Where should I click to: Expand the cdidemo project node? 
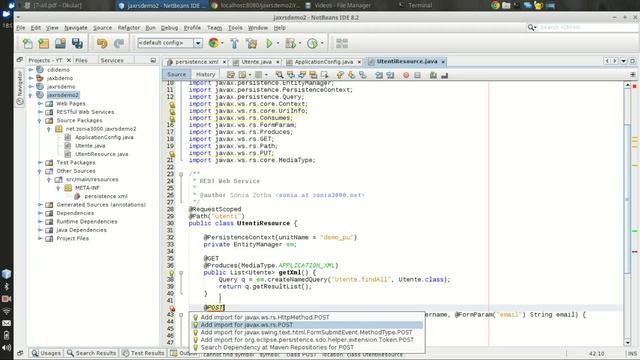point(31,70)
